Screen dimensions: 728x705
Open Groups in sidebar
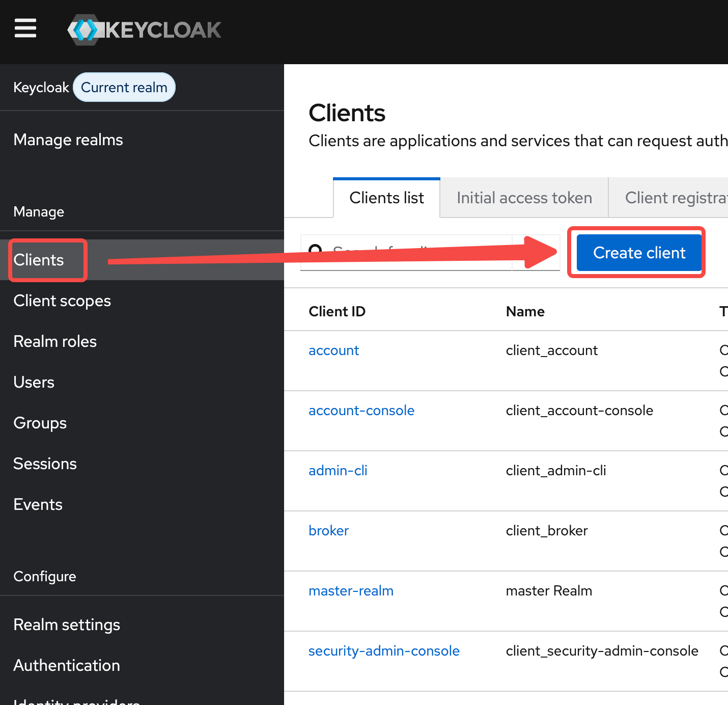pyautogui.click(x=40, y=423)
